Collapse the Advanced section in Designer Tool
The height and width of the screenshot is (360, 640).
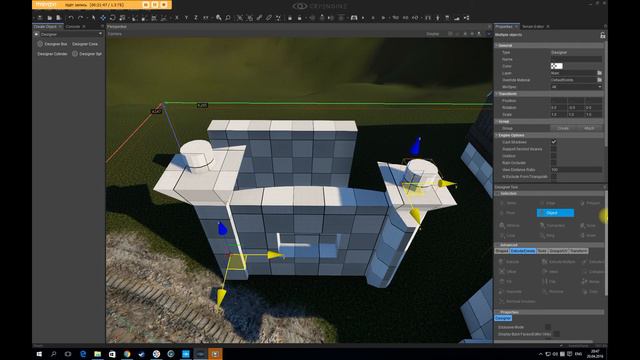(x=549, y=245)
